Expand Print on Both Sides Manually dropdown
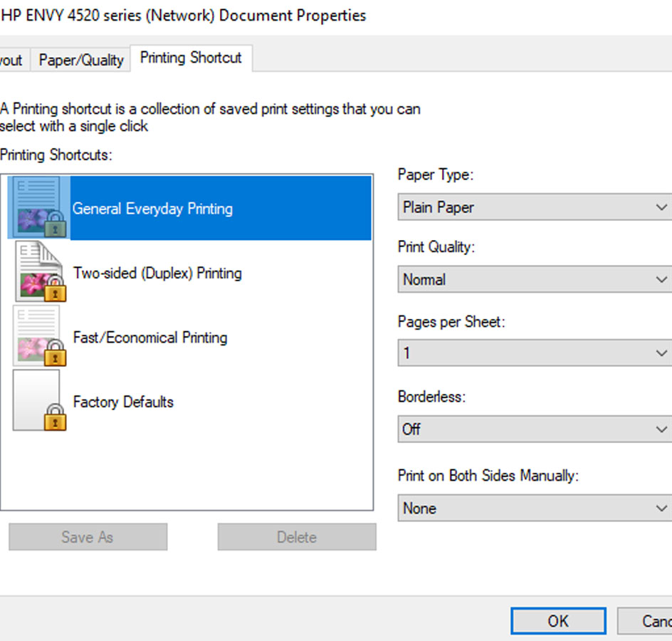 [x=535, y=508]
